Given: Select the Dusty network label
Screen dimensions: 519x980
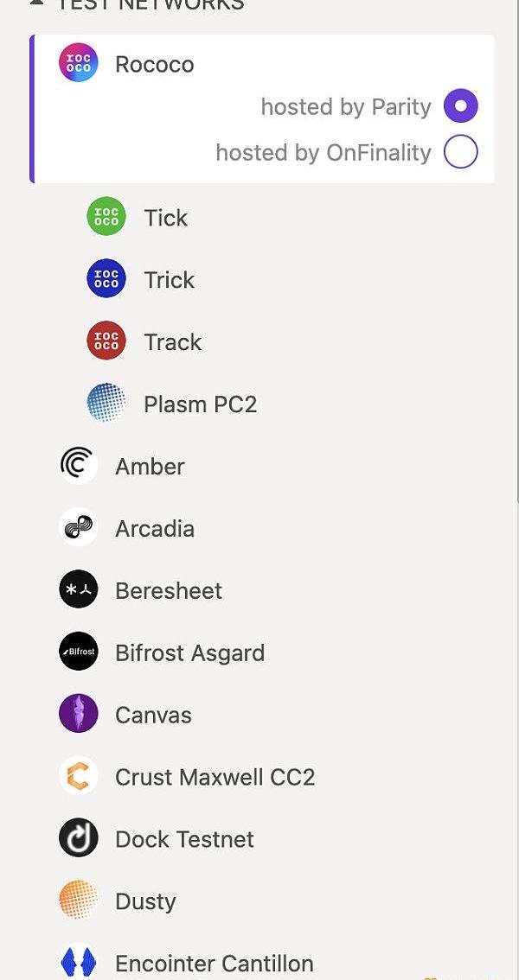Looking at the screenshot, I should (x=145, y=901).
